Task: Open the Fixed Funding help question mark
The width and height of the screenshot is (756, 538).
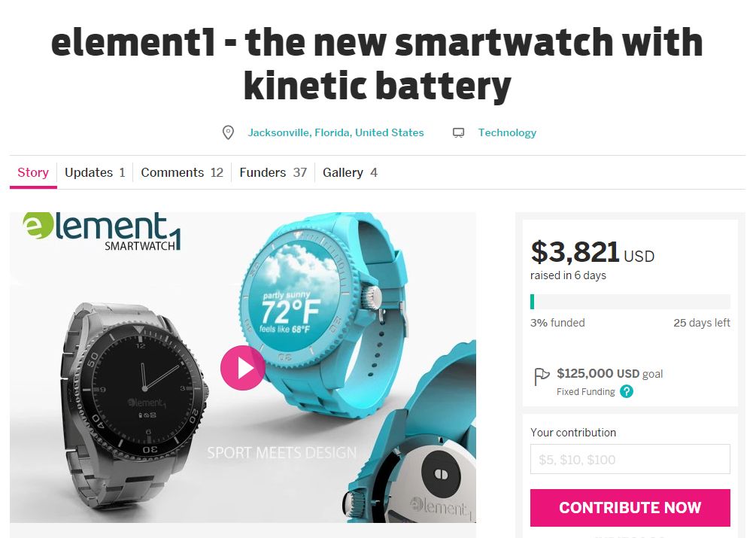Action: 627,391
